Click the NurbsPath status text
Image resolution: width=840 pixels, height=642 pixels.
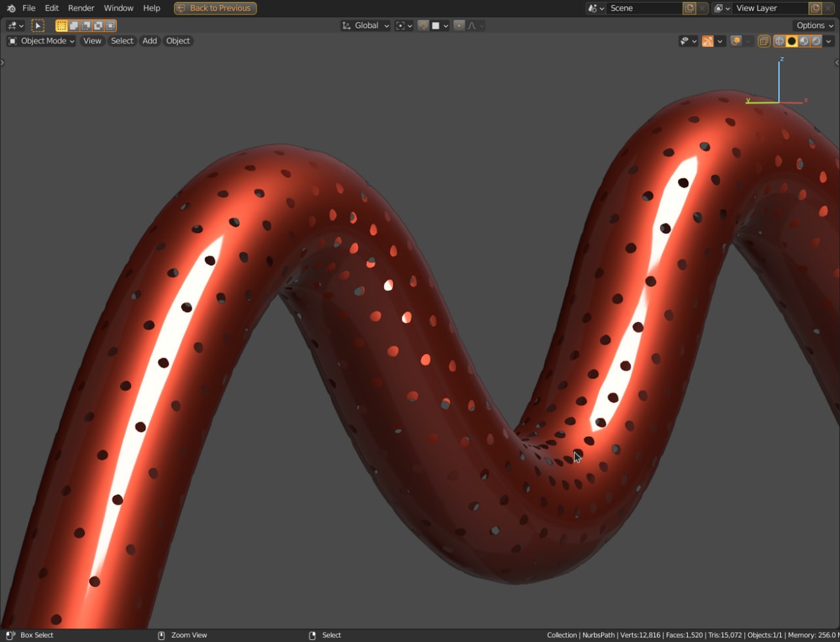[x=598, y=635]
